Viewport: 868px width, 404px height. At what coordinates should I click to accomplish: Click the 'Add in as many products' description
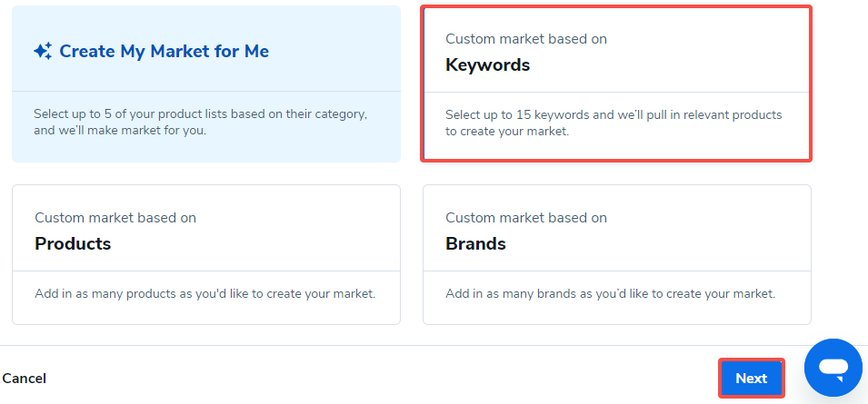pyautogui.click(x=205, y=294)
